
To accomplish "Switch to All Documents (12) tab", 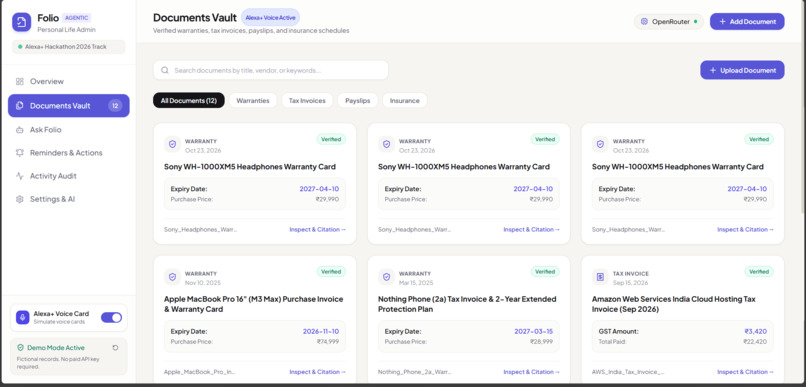I will pos(189,101).
